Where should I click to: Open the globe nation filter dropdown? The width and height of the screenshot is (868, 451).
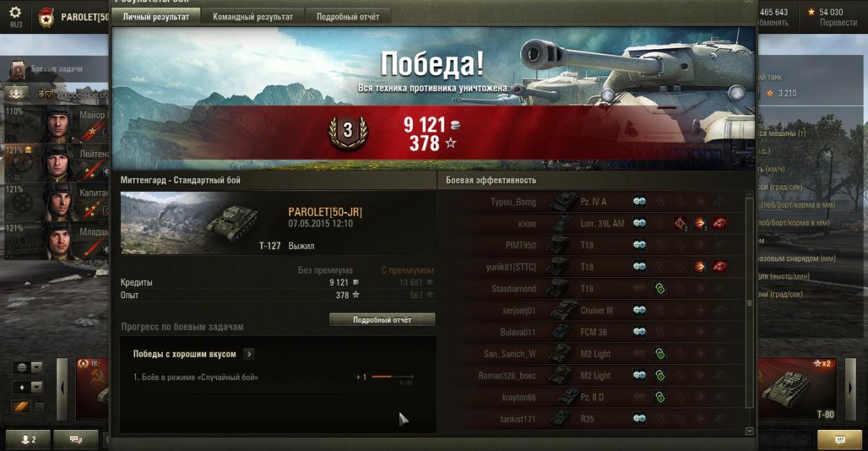click(27, 367)
